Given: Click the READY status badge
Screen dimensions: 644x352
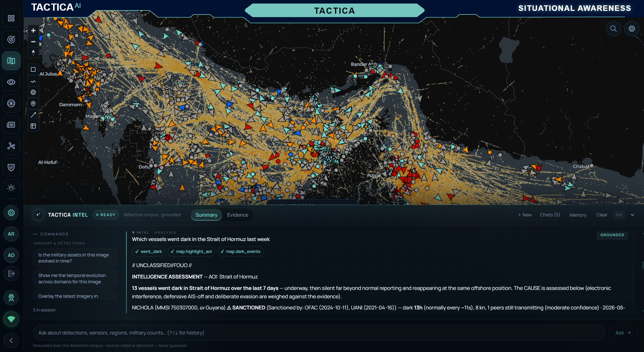Looking at the screenshot, I should [x=106, y=215].
